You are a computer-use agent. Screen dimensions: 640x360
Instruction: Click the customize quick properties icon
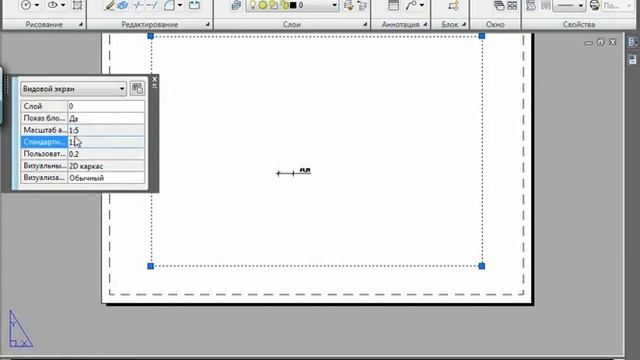[x=137, y=88]
